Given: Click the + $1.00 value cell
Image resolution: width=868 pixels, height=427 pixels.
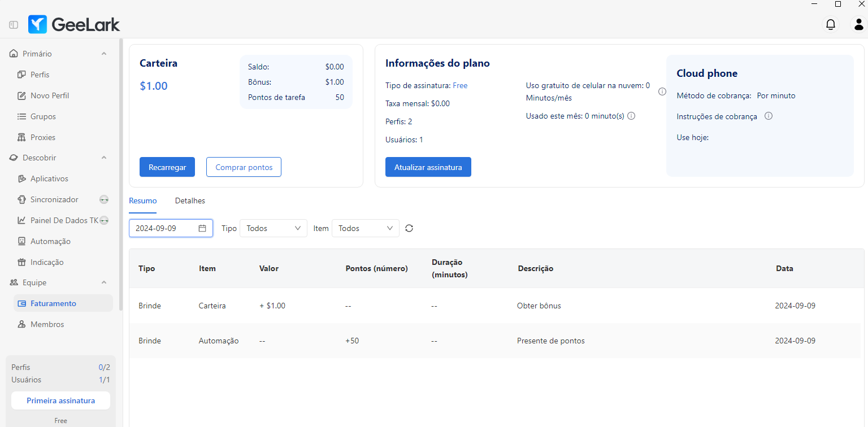Looking at the screenshot, I should pyautogui.click(x=272, y=306).
